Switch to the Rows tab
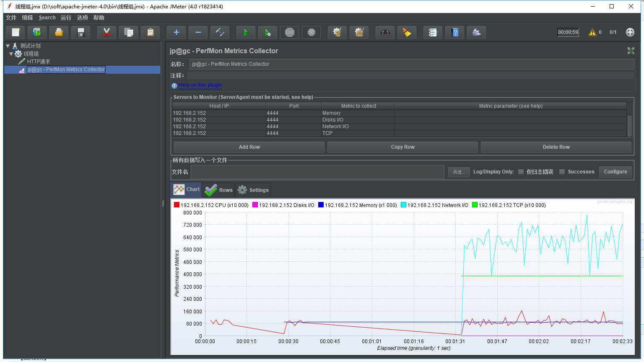This screenshot has height=362, width=644. pos(218,190)
